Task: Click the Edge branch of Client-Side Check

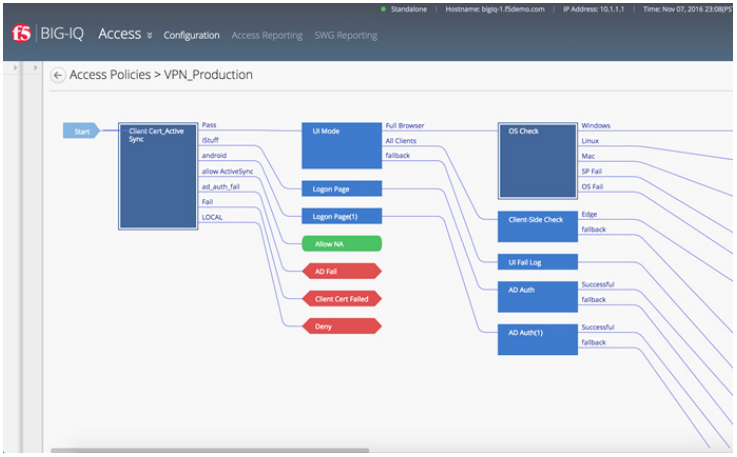Action: [x=589, y=214]
